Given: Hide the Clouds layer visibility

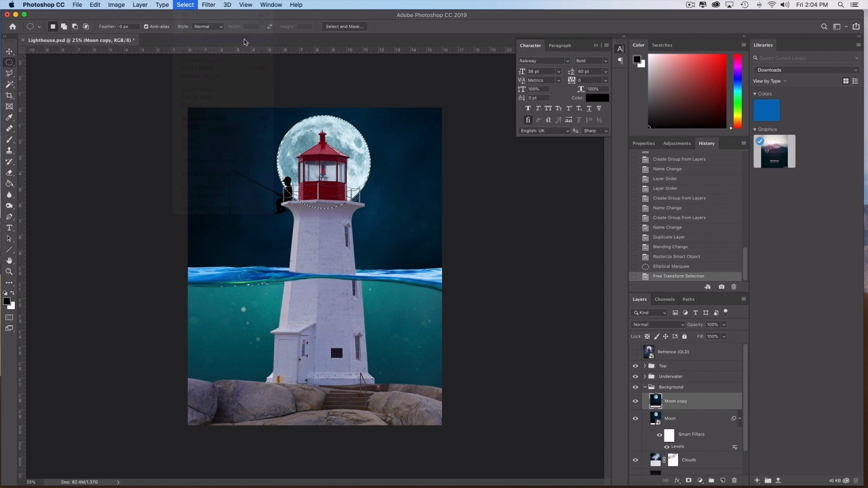Looking at the screenshot, I should [635, 460].
